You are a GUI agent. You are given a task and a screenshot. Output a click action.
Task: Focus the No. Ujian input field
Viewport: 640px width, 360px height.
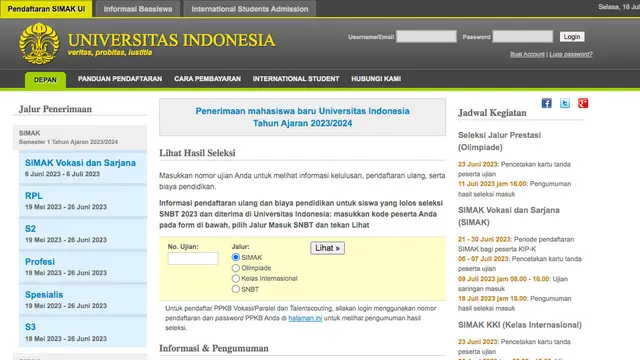point(193,258)
